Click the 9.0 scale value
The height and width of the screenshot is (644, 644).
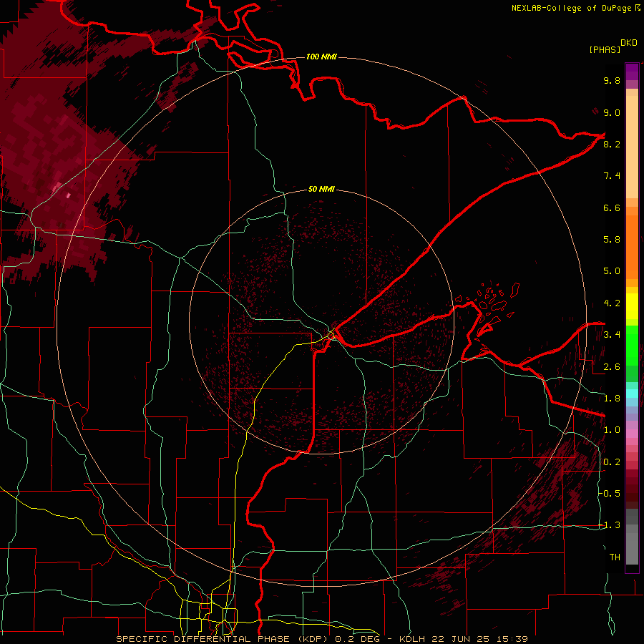coord(612,112)
